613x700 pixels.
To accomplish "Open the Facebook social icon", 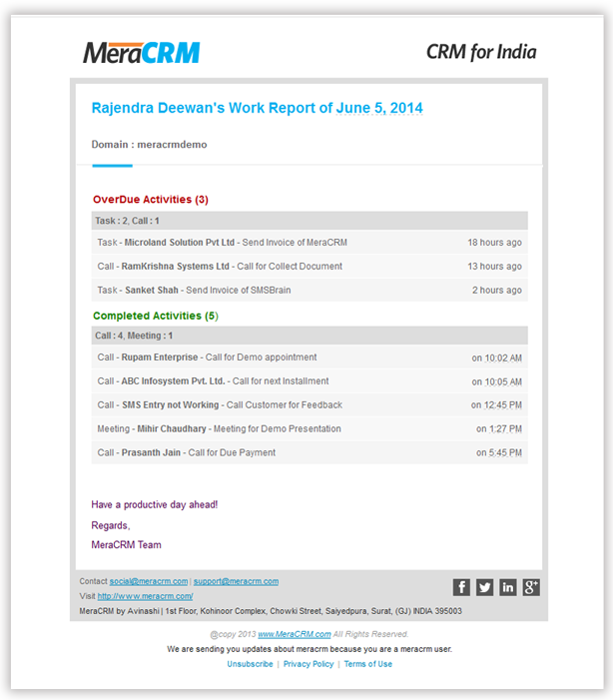I will point(461,587).
